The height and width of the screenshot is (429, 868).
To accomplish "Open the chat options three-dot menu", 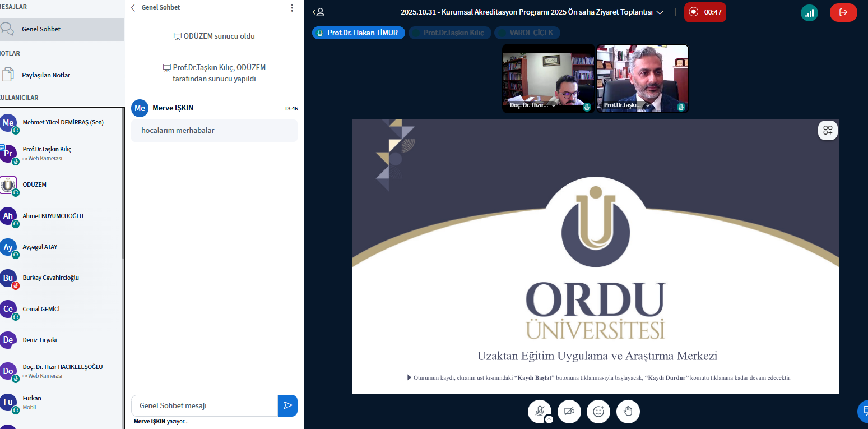I will click(x=291, y=8).
